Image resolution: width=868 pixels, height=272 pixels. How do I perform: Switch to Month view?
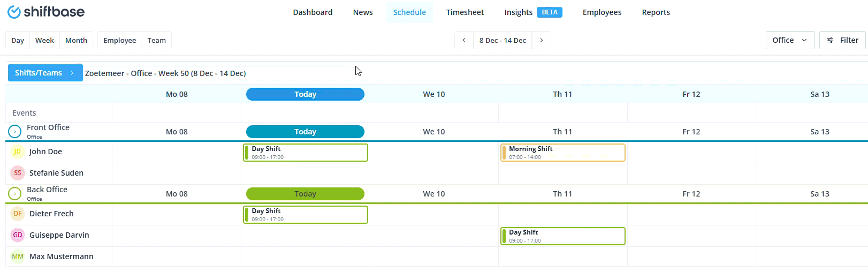coord(76,40)
